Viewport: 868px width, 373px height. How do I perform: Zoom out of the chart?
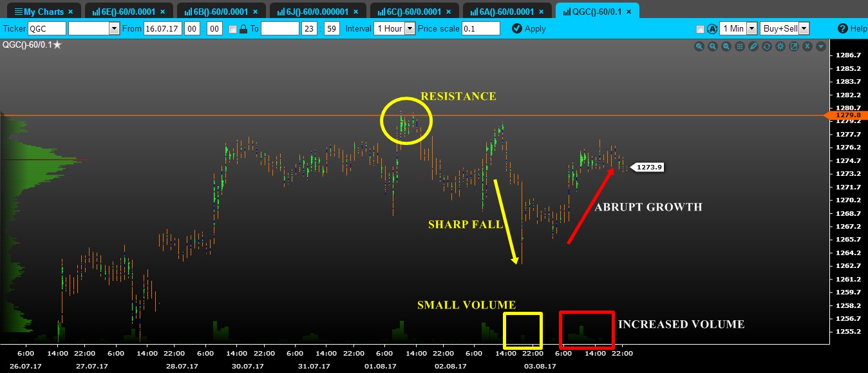726,46
